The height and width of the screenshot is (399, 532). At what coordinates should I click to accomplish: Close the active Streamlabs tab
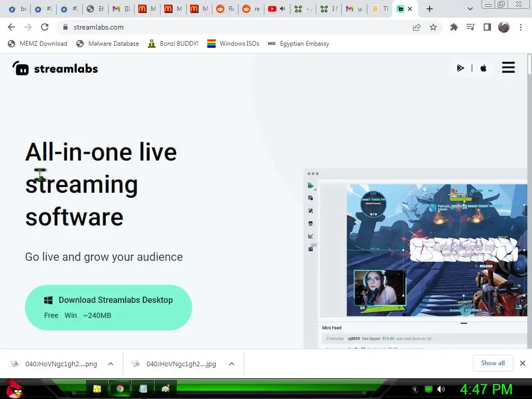coord(410,9)
